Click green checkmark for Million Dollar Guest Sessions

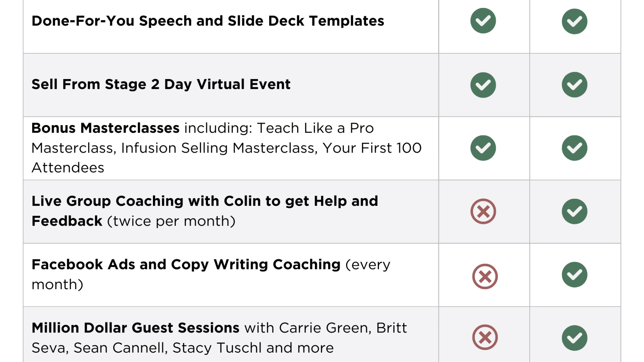click(575, 338)
